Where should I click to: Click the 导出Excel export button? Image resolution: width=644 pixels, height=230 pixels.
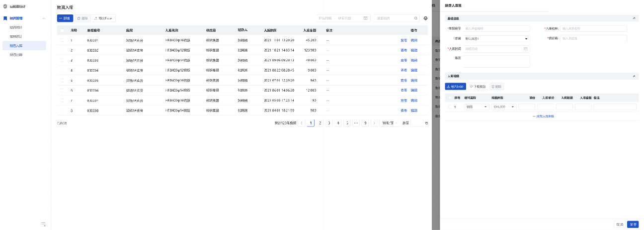(104, 18)
